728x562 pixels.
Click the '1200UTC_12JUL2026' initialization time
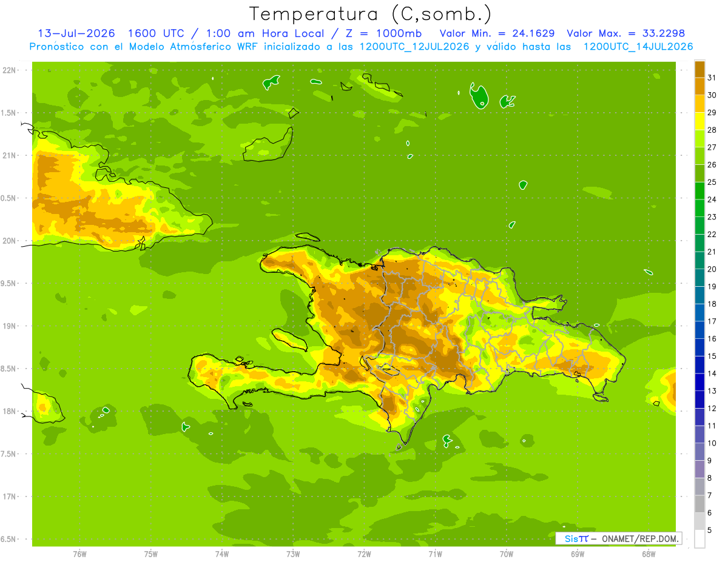tap(415, 47)
